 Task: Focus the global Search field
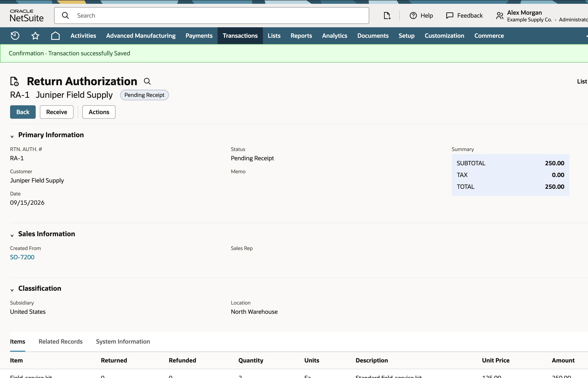(x=211, y=16)
